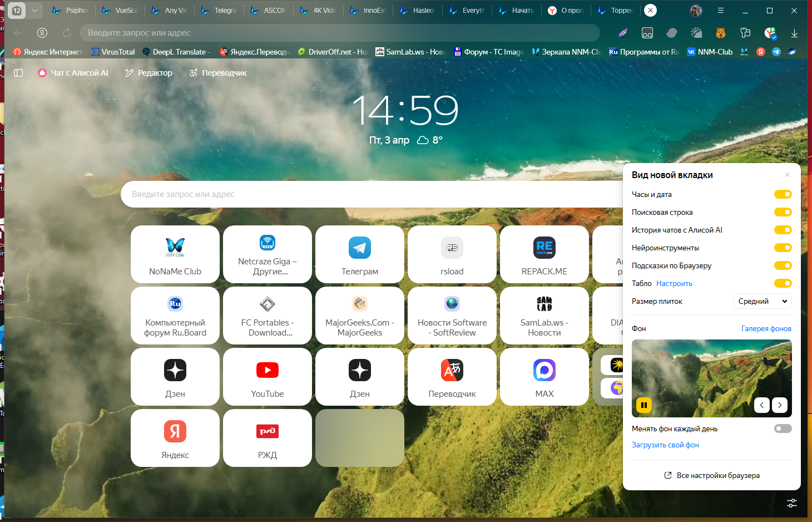Toggle История чатов с Алисой AI switch
This screenshot has width=812, height=522.
click(783, 230)
